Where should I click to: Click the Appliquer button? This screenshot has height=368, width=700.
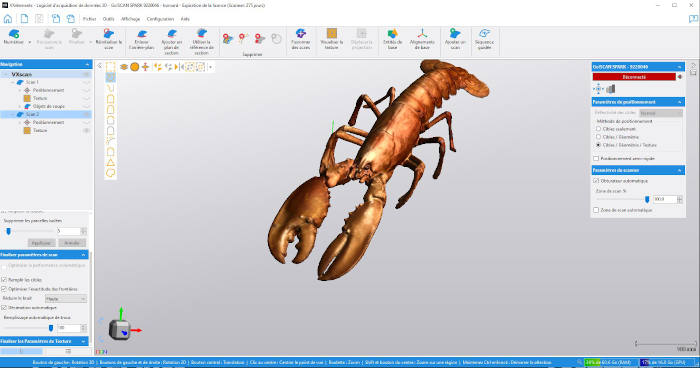coord(42,243)
